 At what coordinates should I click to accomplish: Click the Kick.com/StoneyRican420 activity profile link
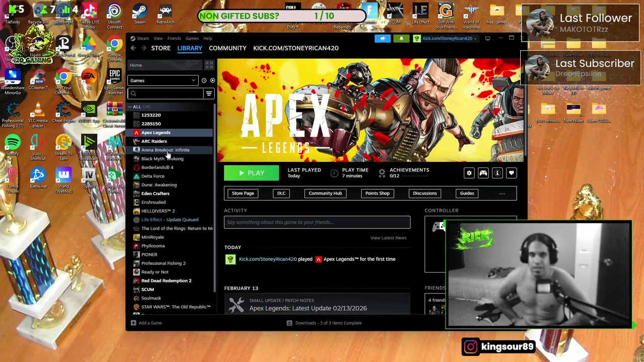(268, 259)
